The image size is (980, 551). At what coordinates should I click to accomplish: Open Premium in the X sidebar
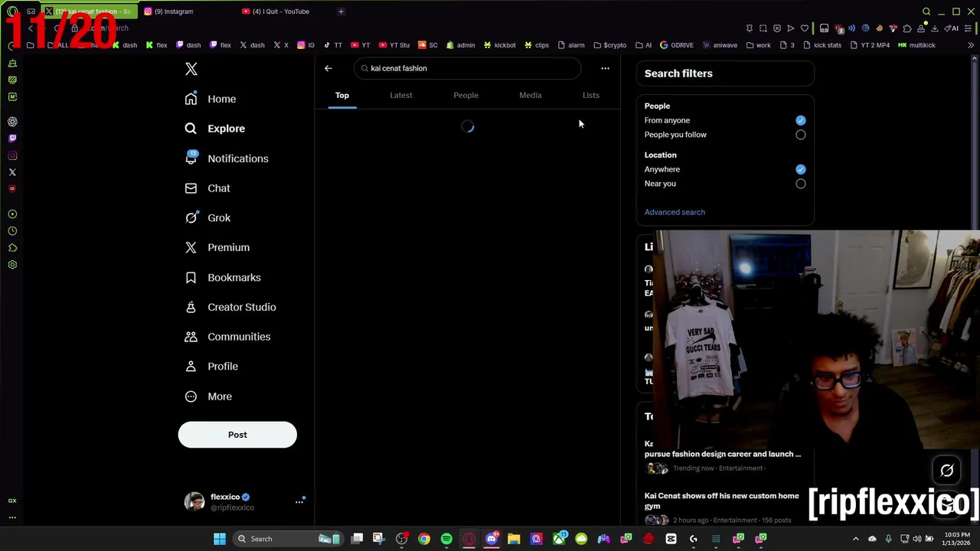point(217,247)
